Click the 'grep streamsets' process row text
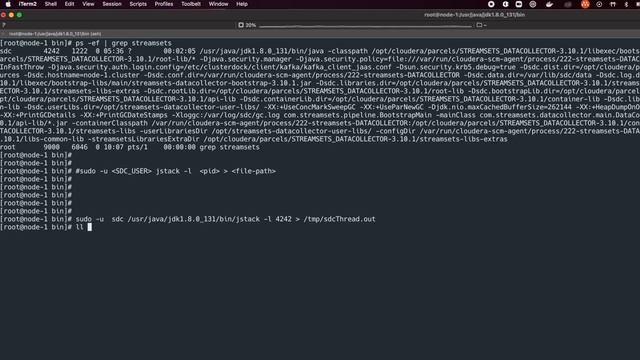 click(229, 147)
